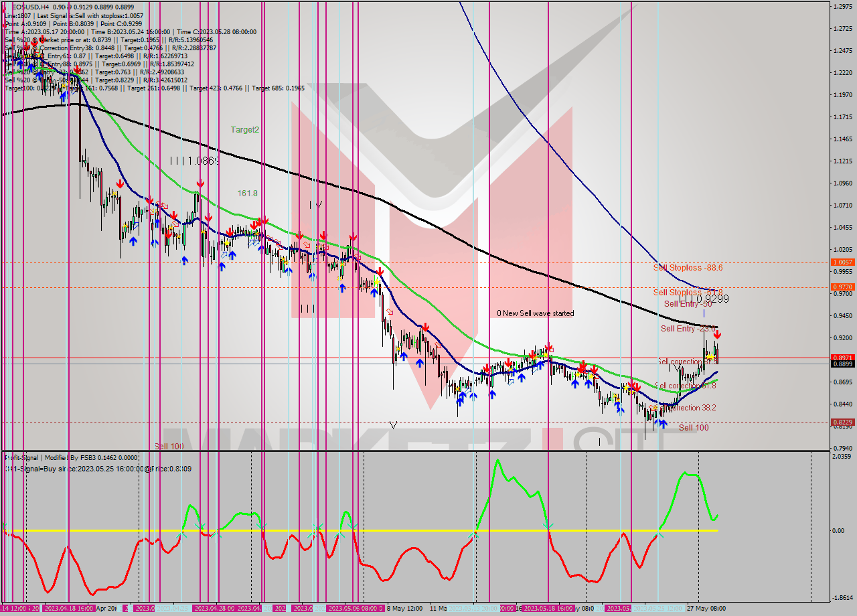Select the green Target2 label

(x=245, y=130)
